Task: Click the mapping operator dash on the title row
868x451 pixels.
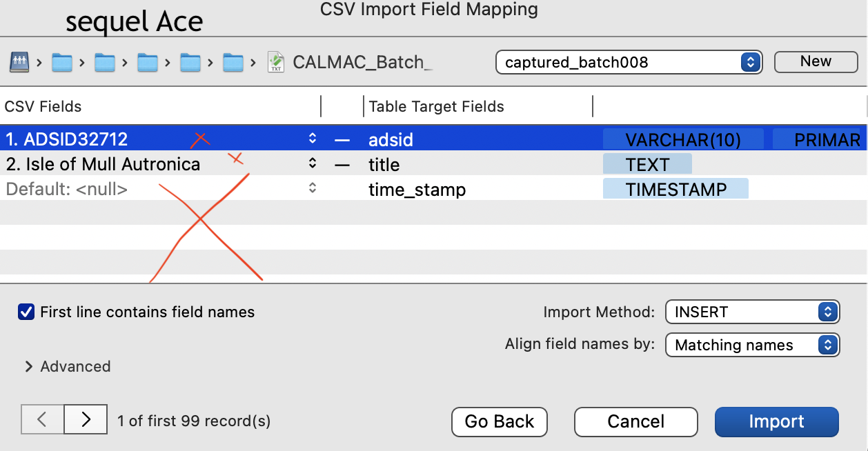Action: [x=342, y=164]
